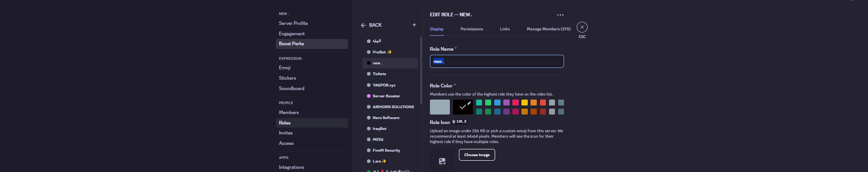Pick the dark gold color in bottom row
868x172 pixels.
point(525,111)
